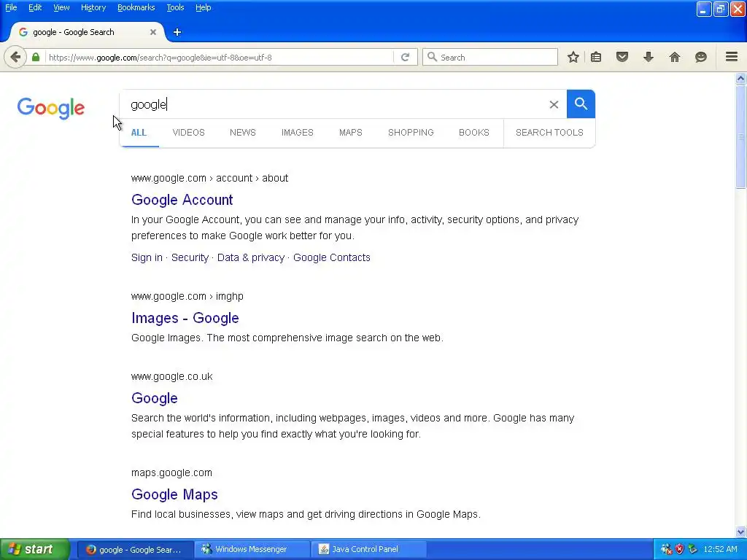747x560 pixels.
Task: Open a new tab with the plus icon
Action: coord(177,32)
